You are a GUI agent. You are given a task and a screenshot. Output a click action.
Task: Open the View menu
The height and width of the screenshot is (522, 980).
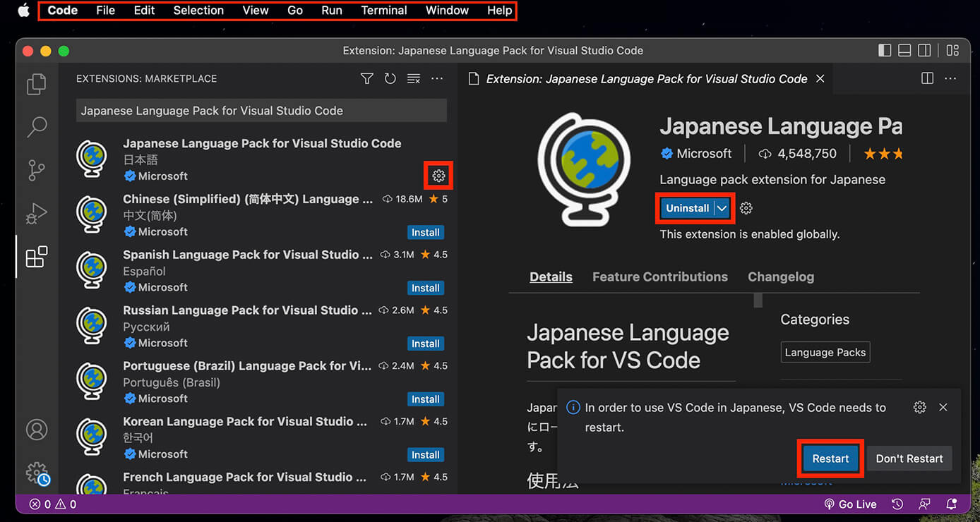(255, 11)
